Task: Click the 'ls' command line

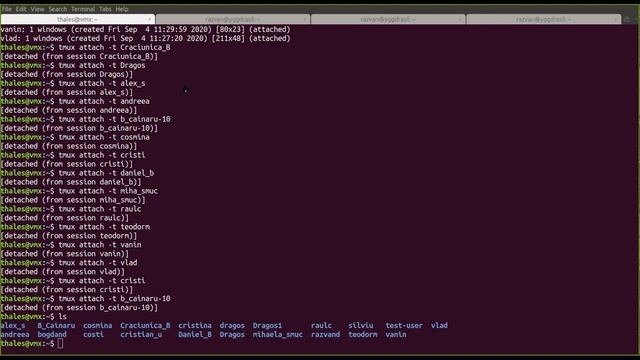Action: click(x=33, y=317)
